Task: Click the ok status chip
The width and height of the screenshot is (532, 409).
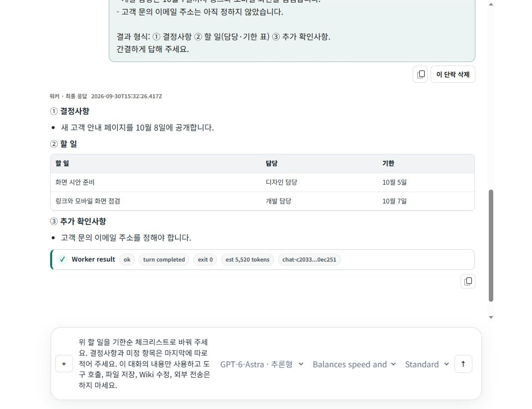Action: [127, 260]
